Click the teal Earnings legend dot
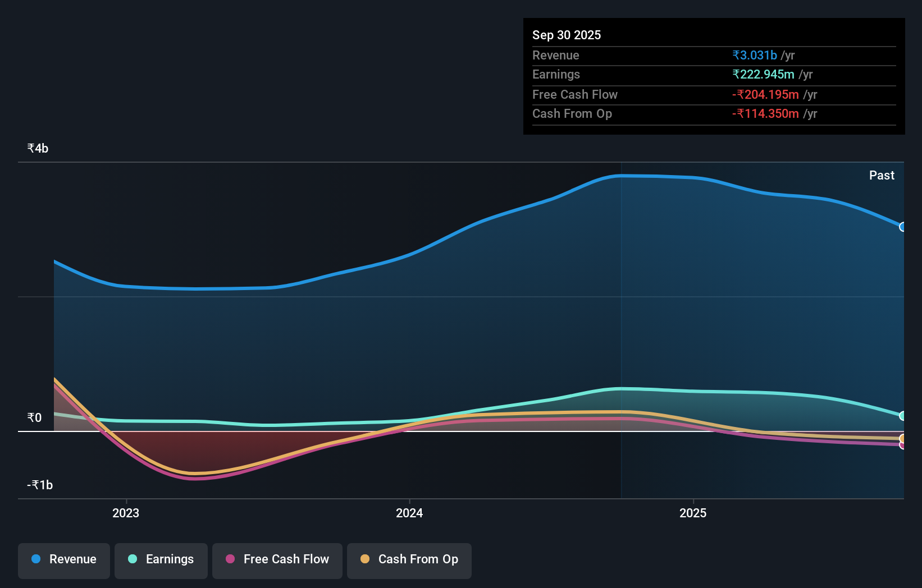The width and height of the screenshot is (922, 588). [x=131, y=559]
